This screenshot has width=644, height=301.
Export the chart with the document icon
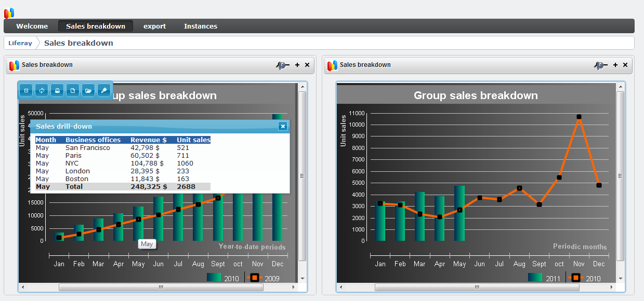click(73, 91)
